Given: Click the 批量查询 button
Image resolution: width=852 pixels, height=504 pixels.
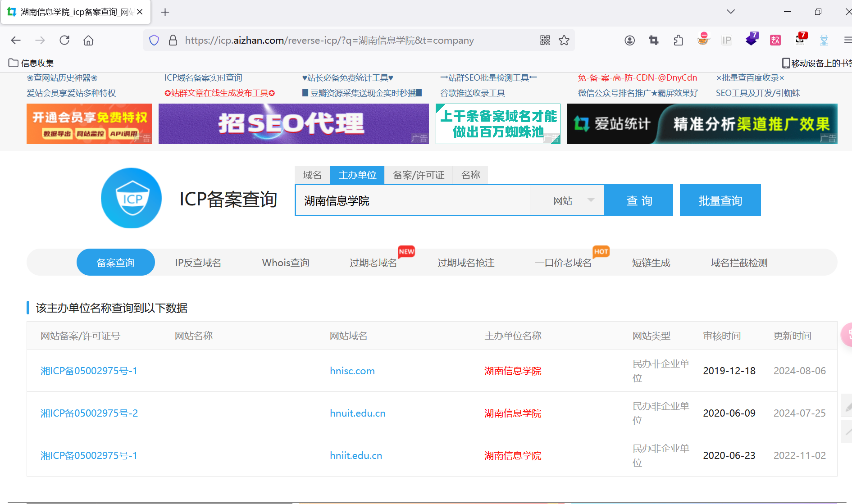Looking at the screenshot, I should (x=720, y=200).
